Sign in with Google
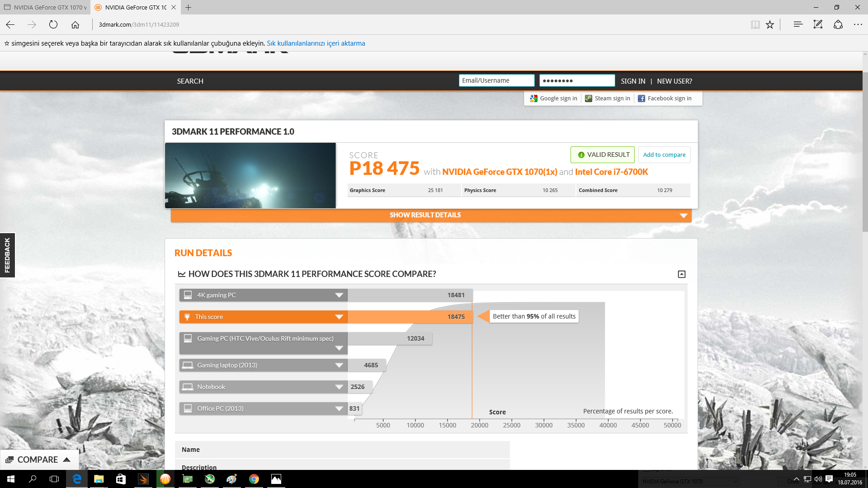This screenshot has height=488, width=868. pos(554,99)
